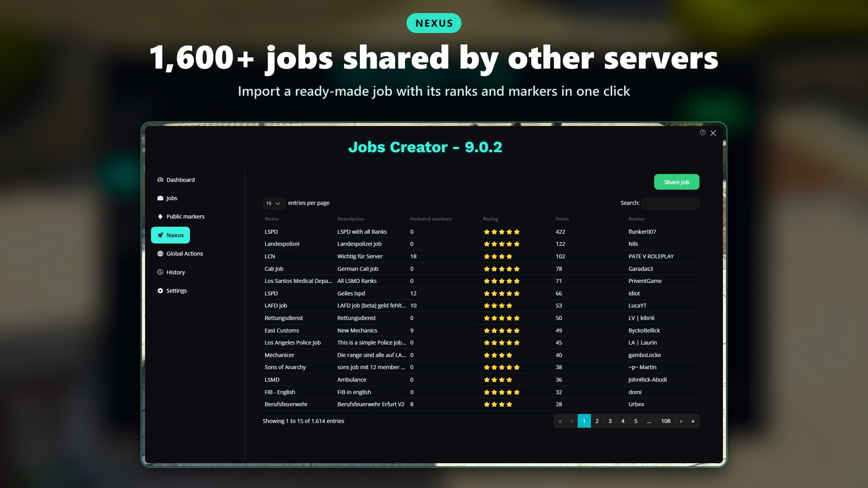The image size is (868, 488).
Task: Go to Public markers section
Action: [181, 216]
